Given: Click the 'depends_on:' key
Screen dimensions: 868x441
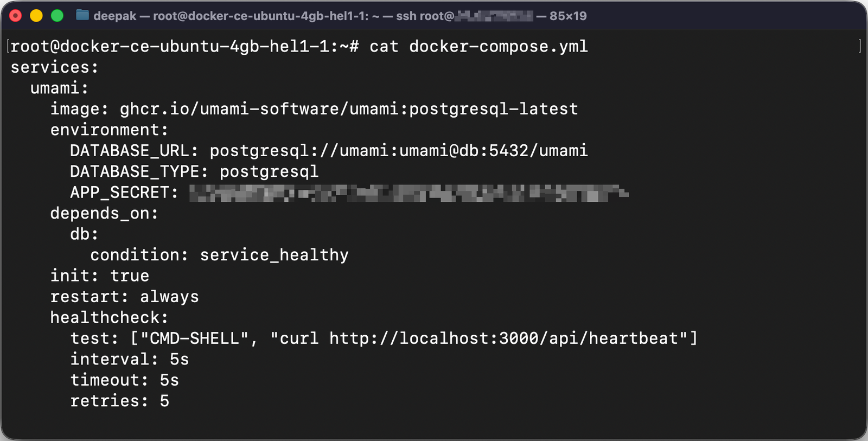Looking at the screenshot, I should 104,213.
